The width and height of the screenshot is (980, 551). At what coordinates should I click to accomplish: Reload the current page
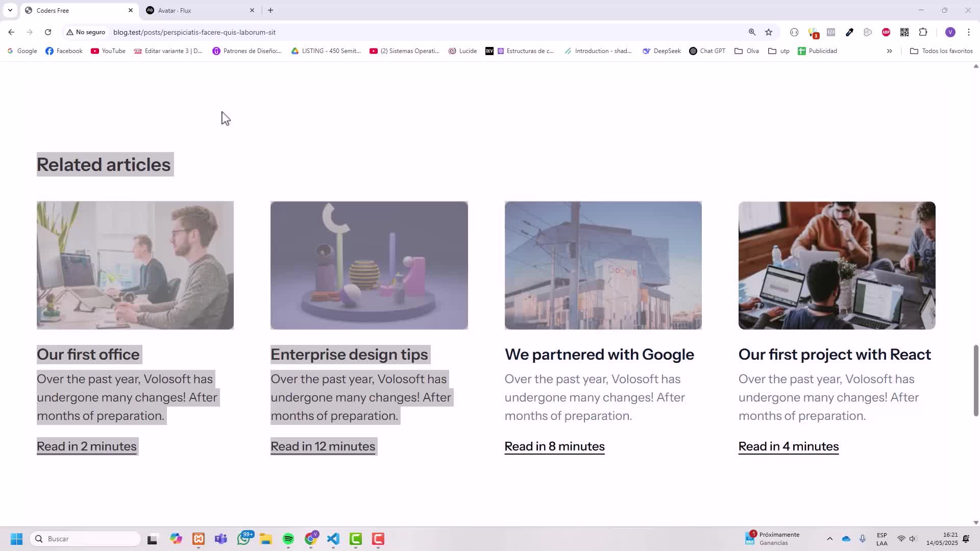coord(48,32)
